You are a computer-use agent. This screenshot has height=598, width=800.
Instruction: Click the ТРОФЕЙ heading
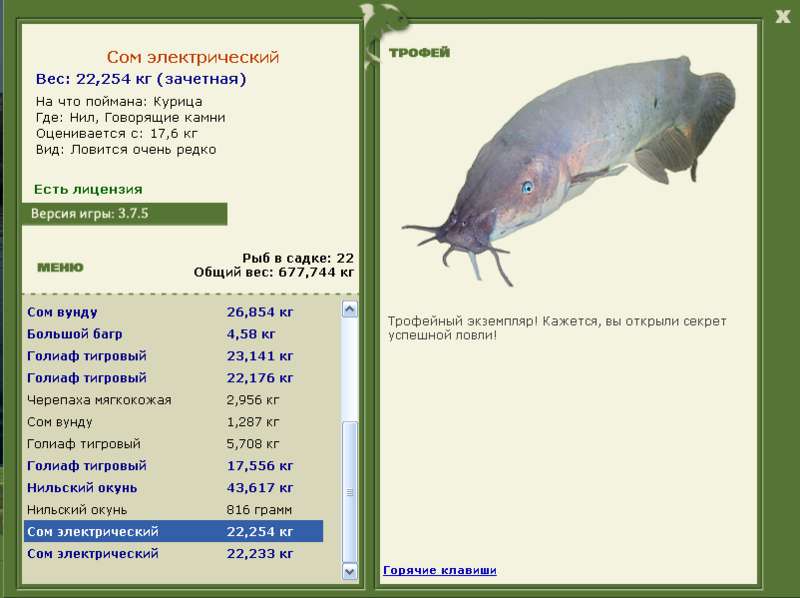click(x=419, y=52)
